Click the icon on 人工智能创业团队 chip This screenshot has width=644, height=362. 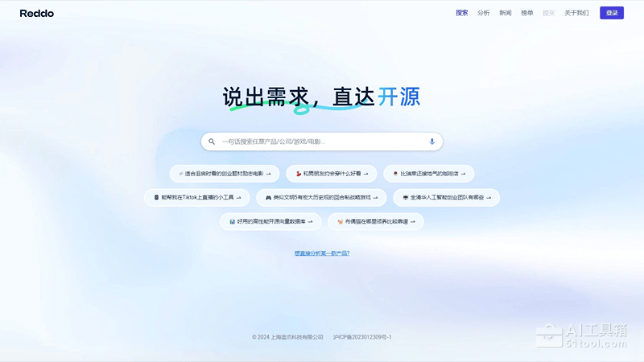[x=405, y=197]
